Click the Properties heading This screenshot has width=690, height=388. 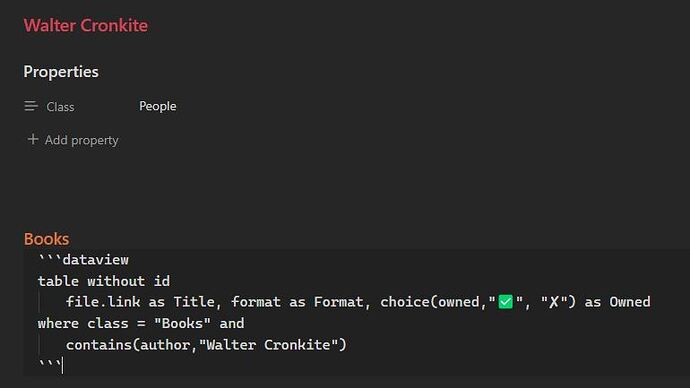pyautogui.click(x=61, y=72)
